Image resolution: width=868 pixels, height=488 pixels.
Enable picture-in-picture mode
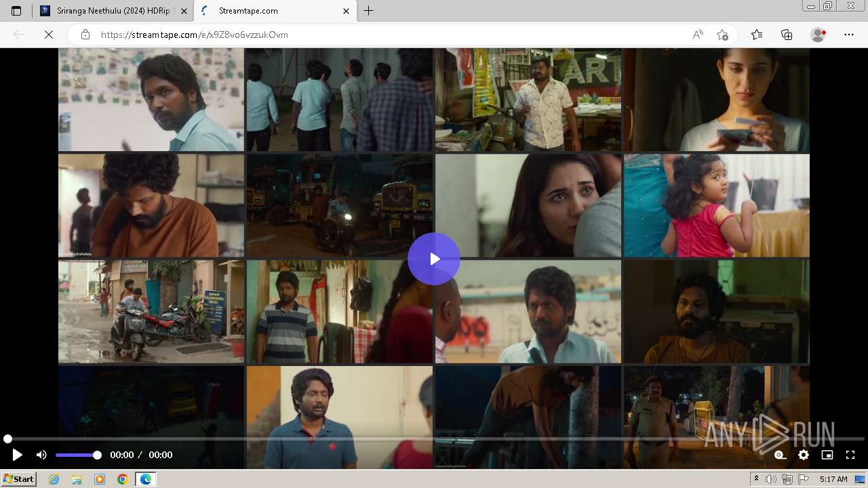[x=827, y=455]
